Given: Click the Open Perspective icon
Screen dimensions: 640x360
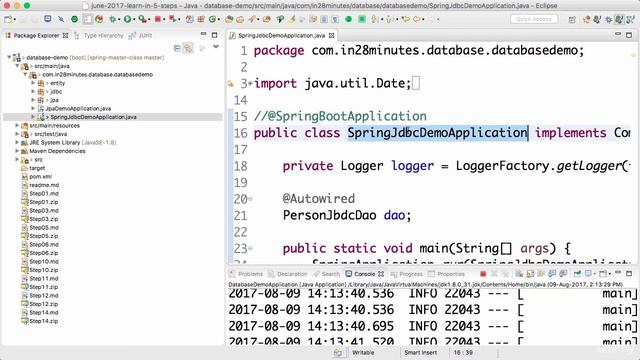Looking at the screenshot, I should pyautogui.click(x=572, y=19).
